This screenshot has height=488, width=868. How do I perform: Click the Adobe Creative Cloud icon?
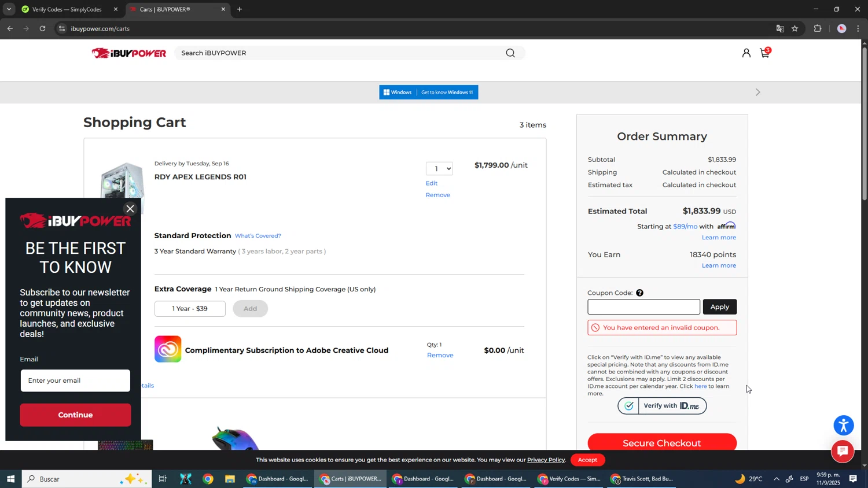pyautogui.click(x=168, y=349)
